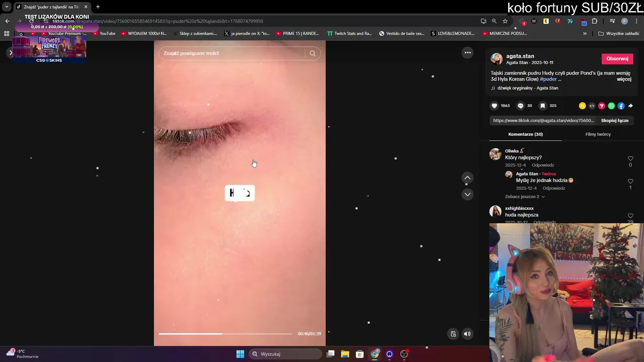Image resolution: width=644 pixels, height=362 pixels.
Task: Open the Chrome profile avatar
Action: 624,21
